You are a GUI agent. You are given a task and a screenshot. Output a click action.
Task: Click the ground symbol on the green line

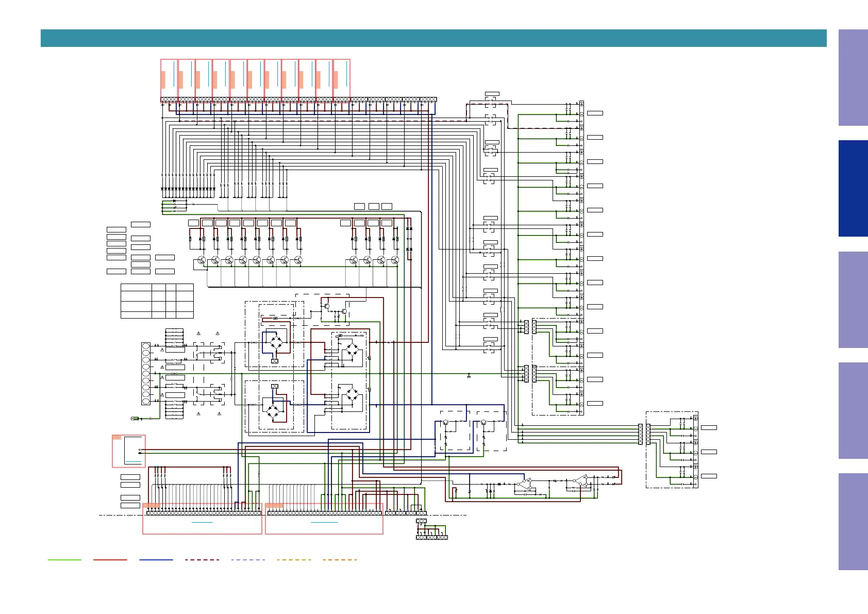[469, 376]
